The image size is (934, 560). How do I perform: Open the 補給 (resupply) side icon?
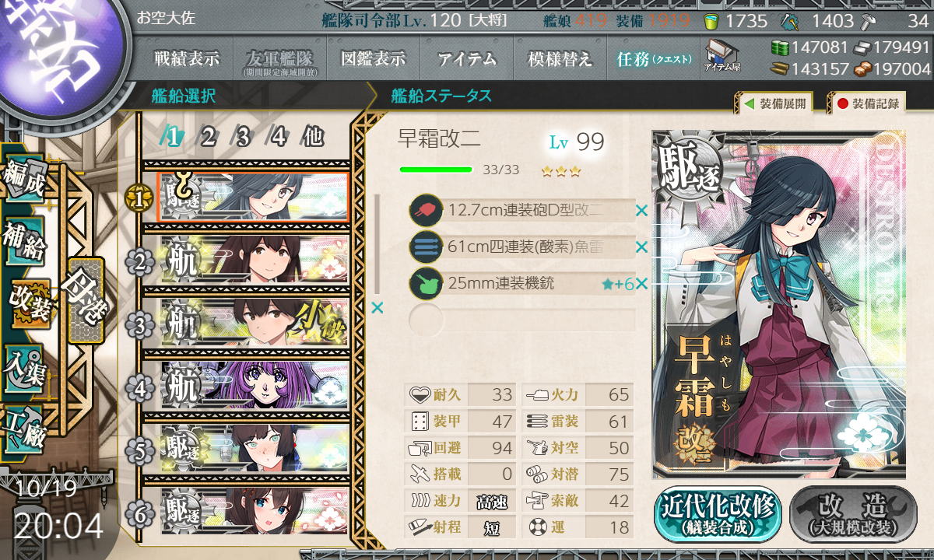tap(23, 241)
